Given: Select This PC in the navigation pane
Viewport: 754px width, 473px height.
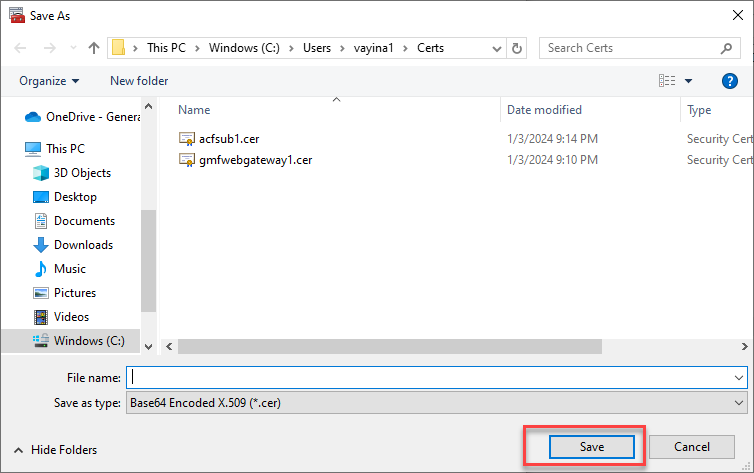Looking at the screenshot, I should (55, 149).
